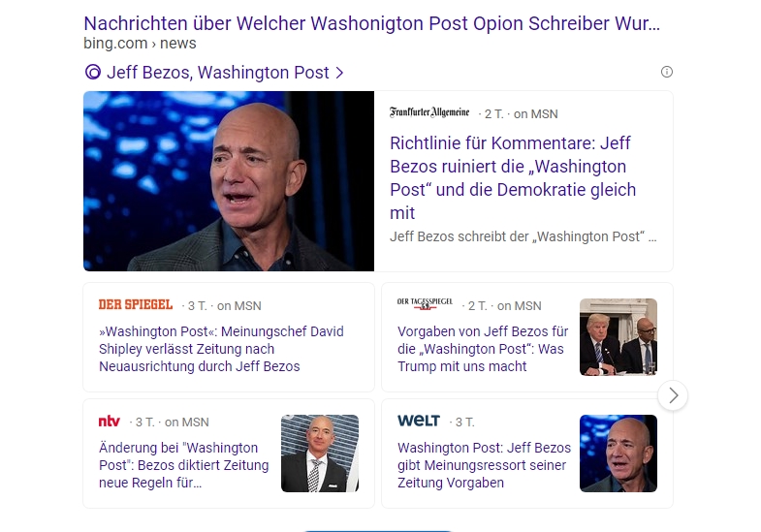Click the ntv article Bezos thumbnail
761x532 pixels.
(x=320, y=454)
